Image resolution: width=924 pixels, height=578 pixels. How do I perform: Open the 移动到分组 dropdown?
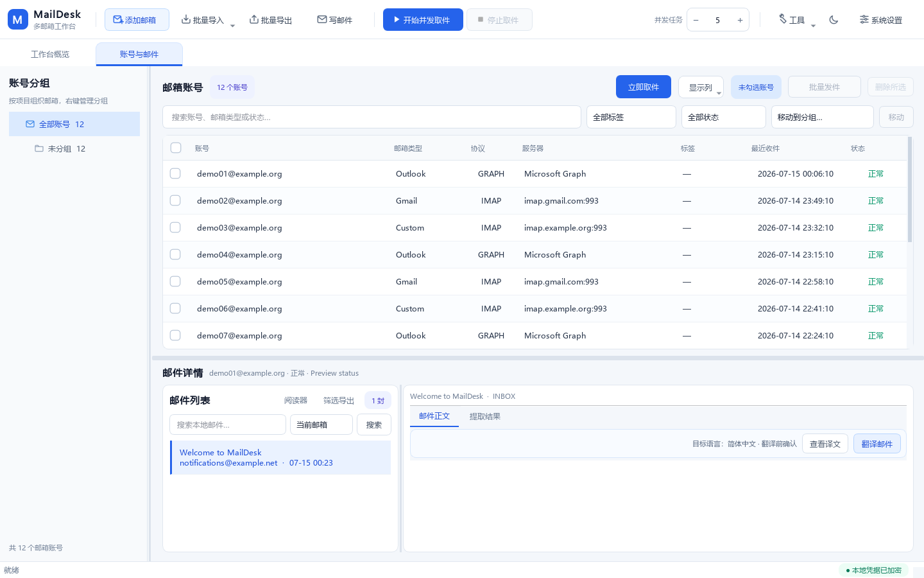point(823,117)
